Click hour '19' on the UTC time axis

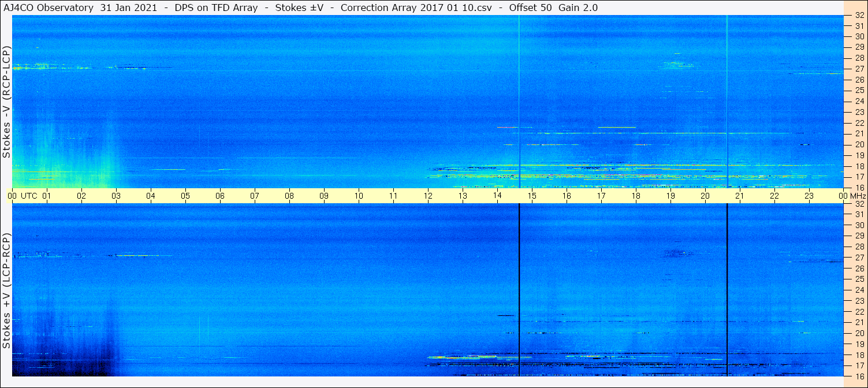point(670,196)
